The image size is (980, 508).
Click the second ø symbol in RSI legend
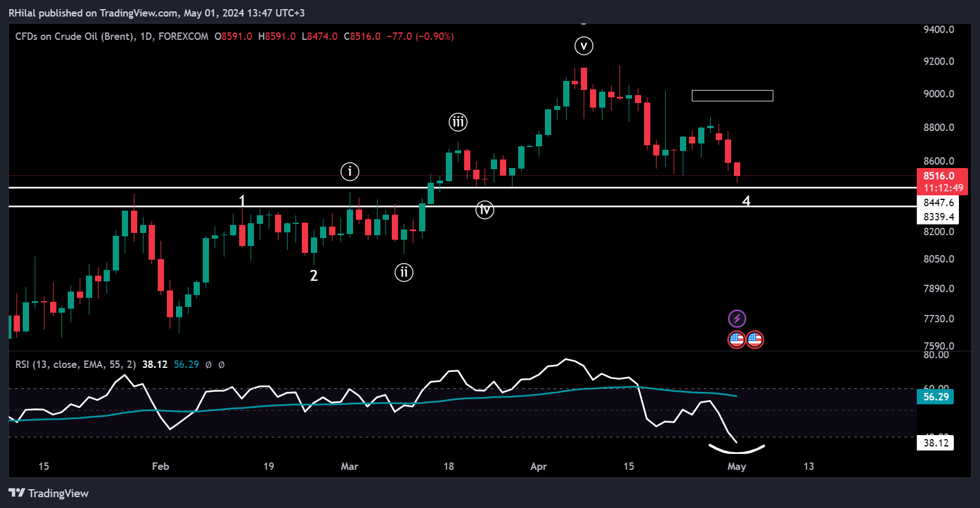click(222, 364)
